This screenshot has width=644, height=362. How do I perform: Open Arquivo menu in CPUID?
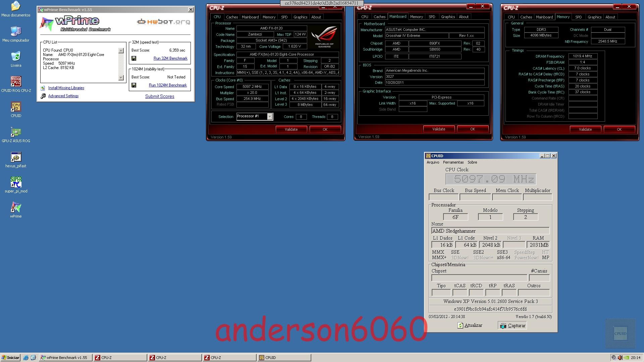tap(433, 162)
